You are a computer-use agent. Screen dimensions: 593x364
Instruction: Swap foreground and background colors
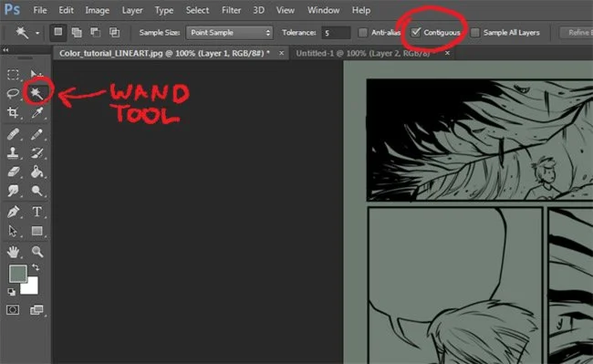[36, 267]
